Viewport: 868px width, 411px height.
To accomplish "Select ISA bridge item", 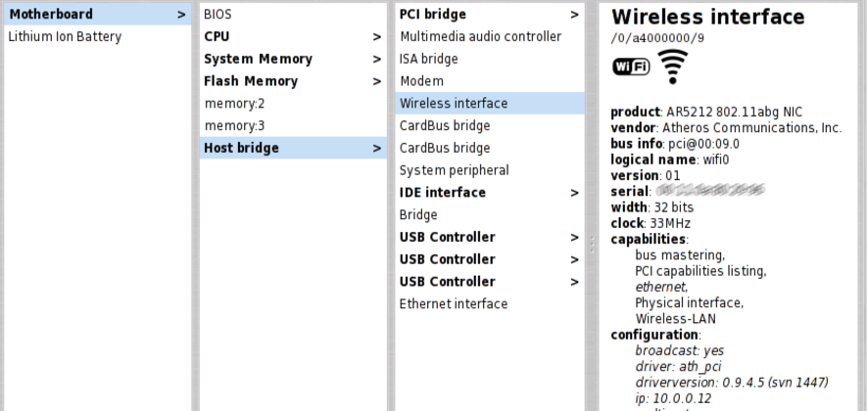I will 428,59.
